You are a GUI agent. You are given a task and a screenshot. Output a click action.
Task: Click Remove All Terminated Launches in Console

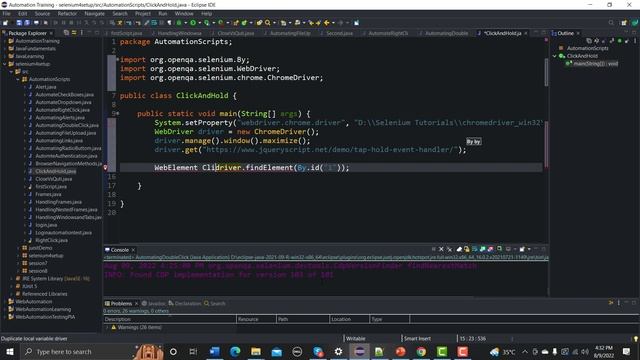tap(450, 249)
